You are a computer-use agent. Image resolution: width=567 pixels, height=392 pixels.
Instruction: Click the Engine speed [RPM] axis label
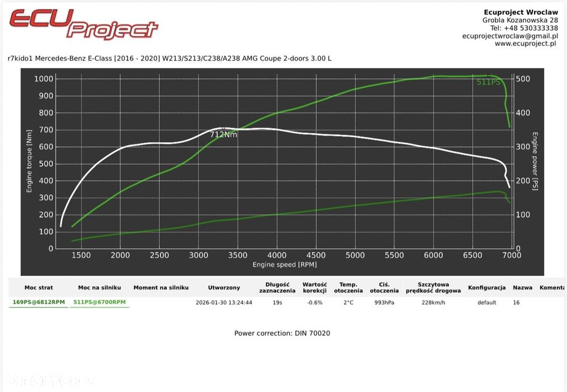pos(285,265)
